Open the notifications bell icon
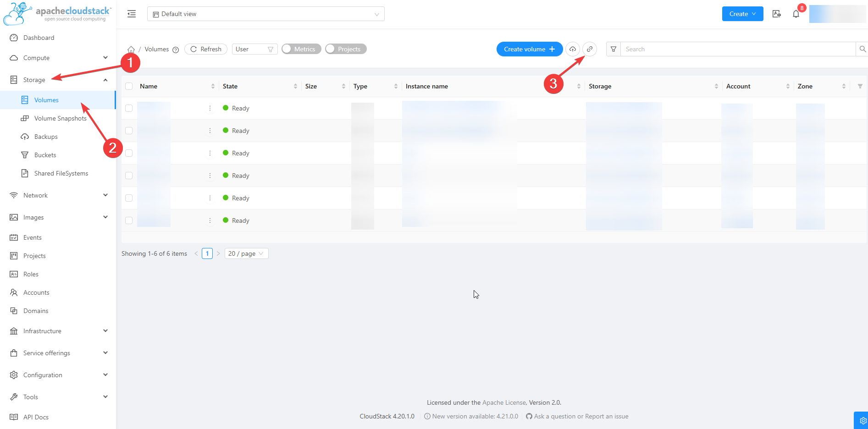The height and width of the screenshot is (429, 868). (x=796, y=14)
